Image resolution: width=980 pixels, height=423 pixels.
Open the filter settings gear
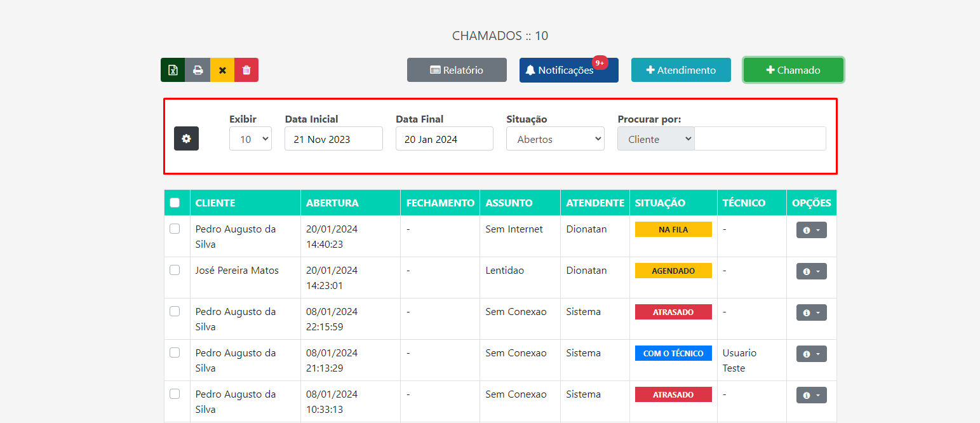(186, 138)
